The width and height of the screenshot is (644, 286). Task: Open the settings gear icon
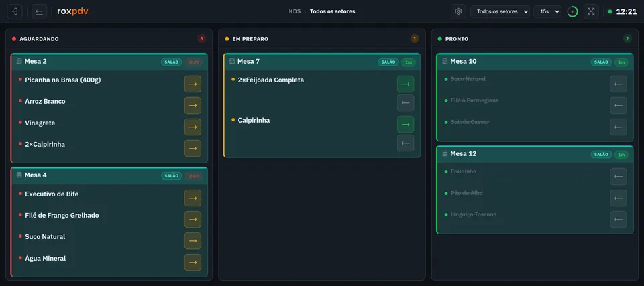tap(458, 11)
